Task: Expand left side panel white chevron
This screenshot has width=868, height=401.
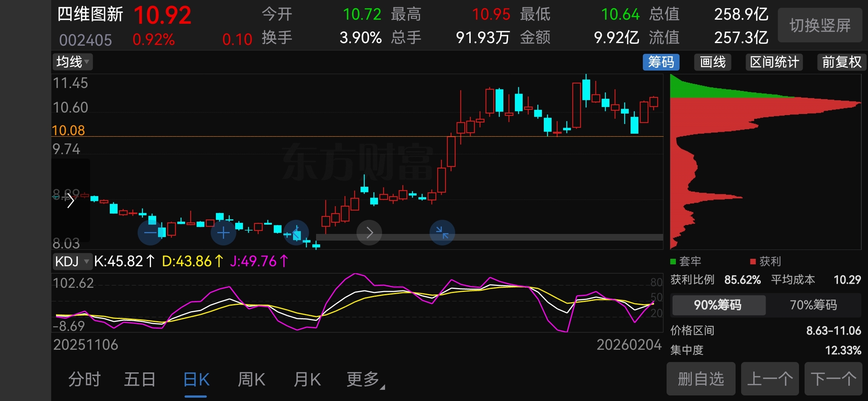Action: 70,201
